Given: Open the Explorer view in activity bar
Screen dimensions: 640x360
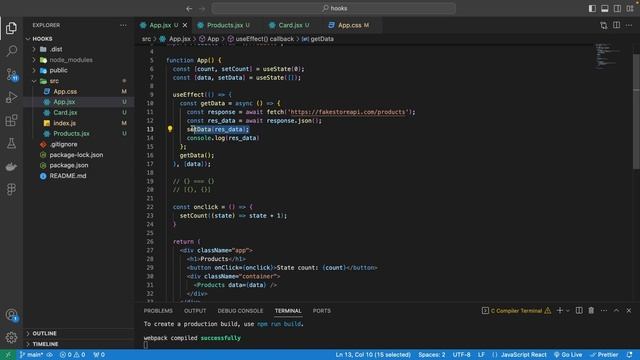Looking at the screenshot, I should click(x=11, y=28).
